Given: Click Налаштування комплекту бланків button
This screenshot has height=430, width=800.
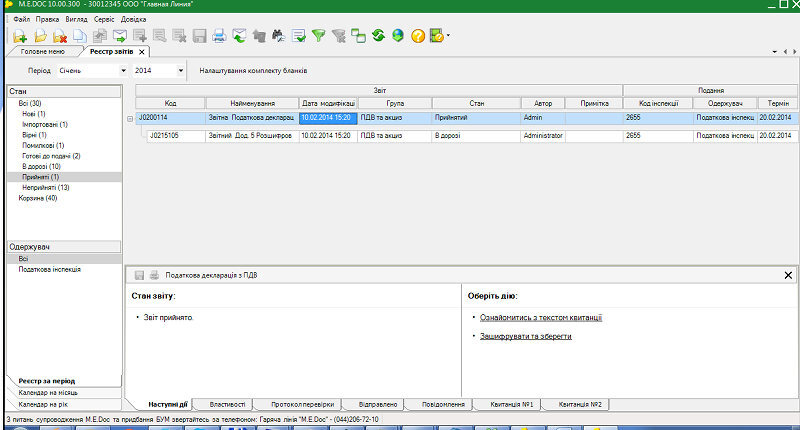Looking at the screenshot, I should coord(253,71).
